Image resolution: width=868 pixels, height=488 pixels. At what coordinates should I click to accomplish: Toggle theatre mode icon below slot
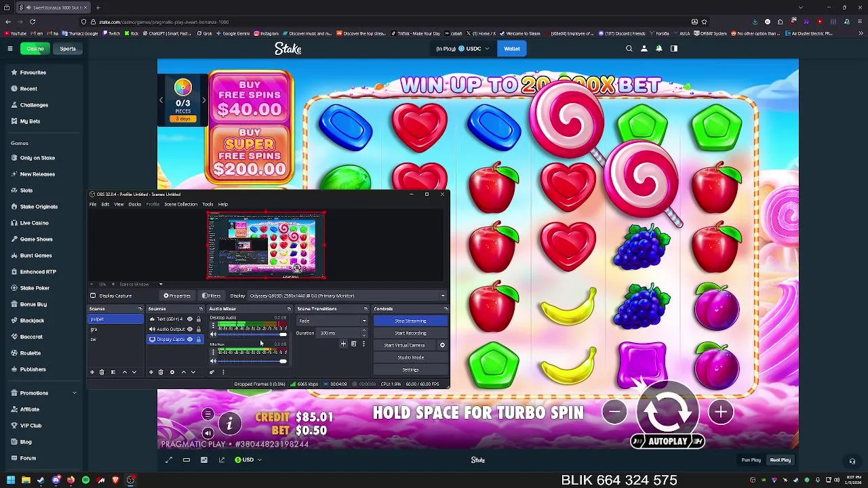click(x=186, y=460)
